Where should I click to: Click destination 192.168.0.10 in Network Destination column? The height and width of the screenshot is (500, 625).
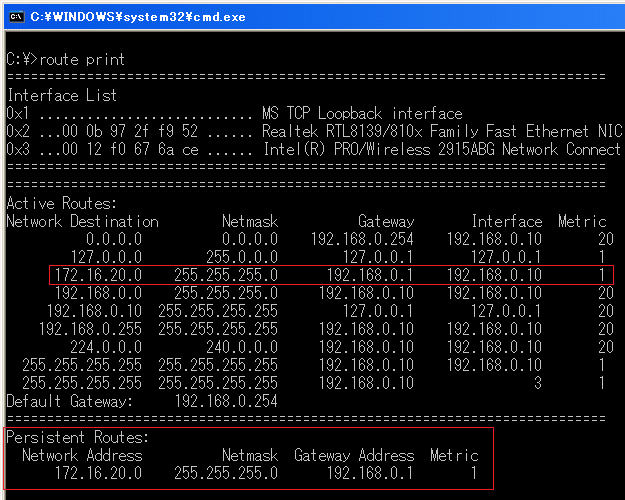coord(94,311)
